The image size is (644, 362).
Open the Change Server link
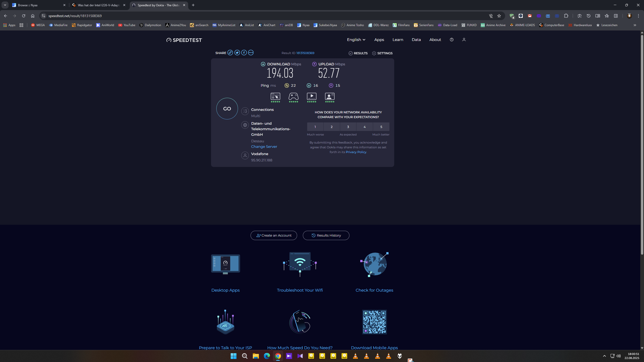(264, 147)
